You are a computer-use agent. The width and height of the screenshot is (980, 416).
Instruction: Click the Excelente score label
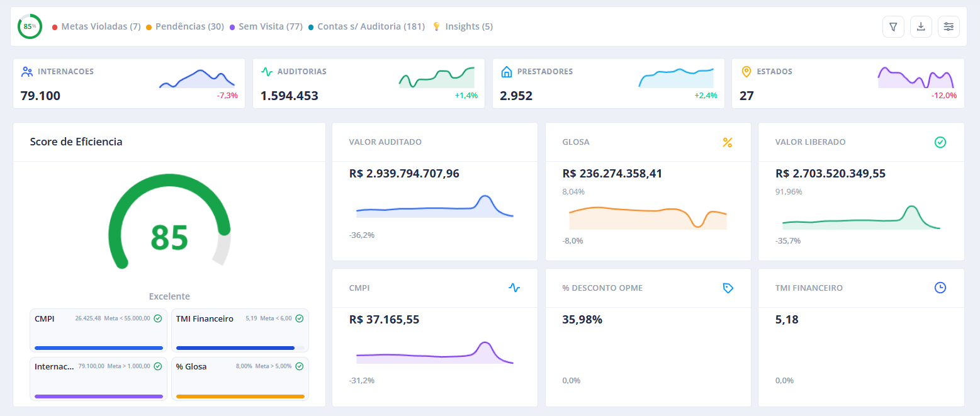(x=169, y=296)
